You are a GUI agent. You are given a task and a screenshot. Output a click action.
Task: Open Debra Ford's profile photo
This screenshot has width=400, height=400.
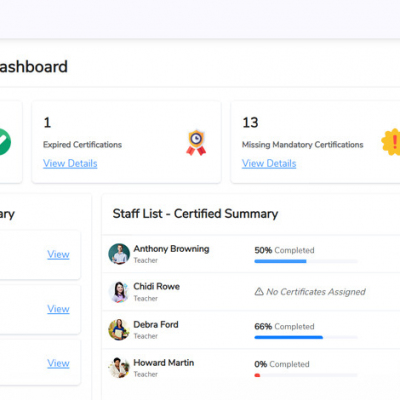(119, 330)
